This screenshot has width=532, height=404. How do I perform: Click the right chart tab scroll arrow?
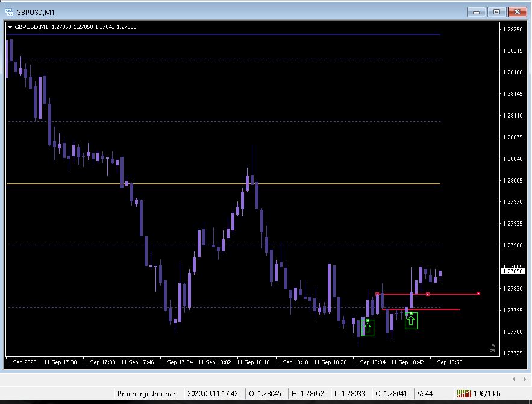pos(525,379)
